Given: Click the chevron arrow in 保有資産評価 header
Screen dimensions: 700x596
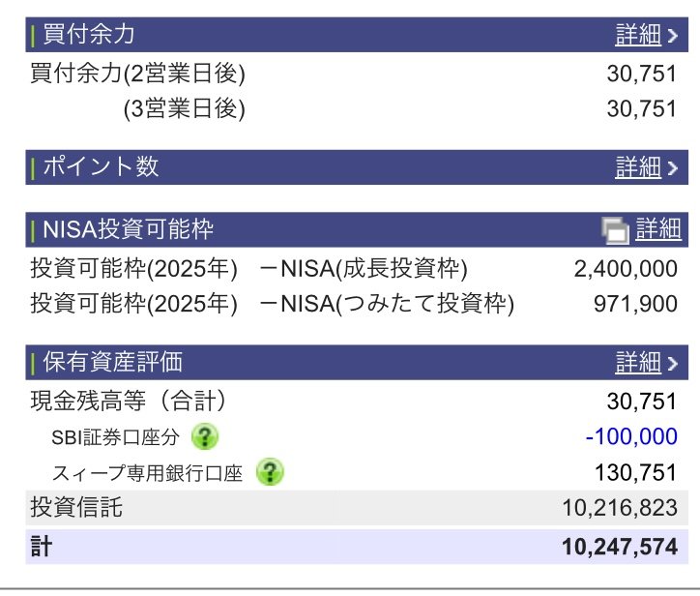Looking at the screenshot, I should (x=672, y=364).
